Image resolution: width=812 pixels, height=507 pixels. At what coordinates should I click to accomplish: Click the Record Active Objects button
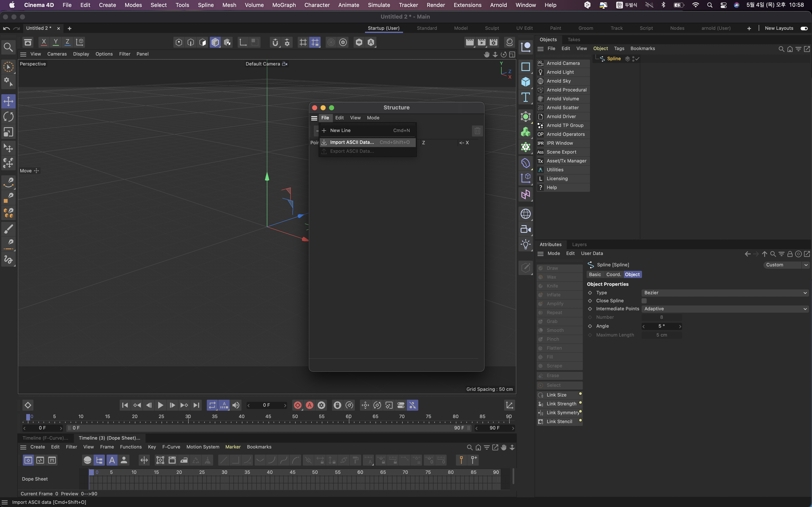297,405
